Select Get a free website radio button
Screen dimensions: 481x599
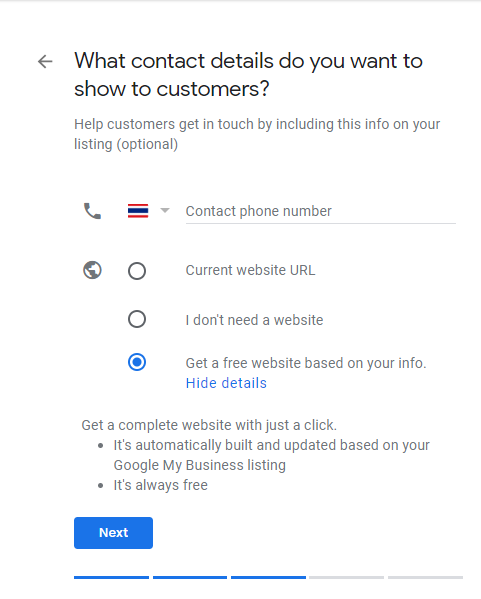pyautogui.click(x=137, y=362)
